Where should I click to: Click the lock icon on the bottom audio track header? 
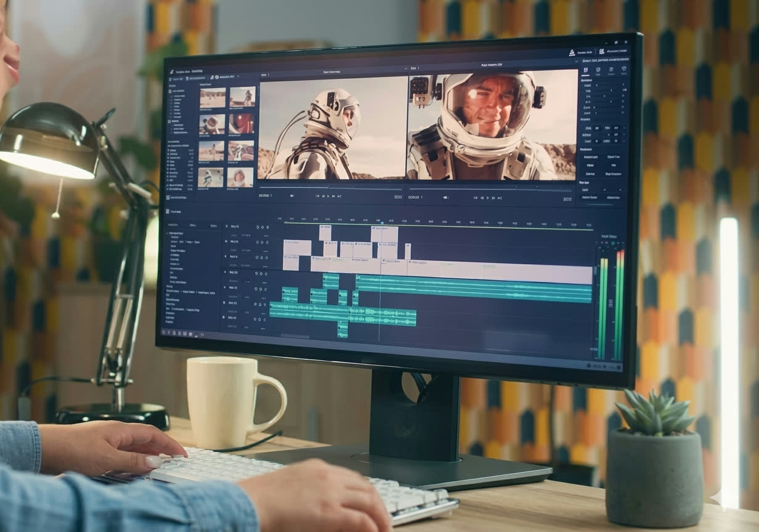(x=224, y=318)
